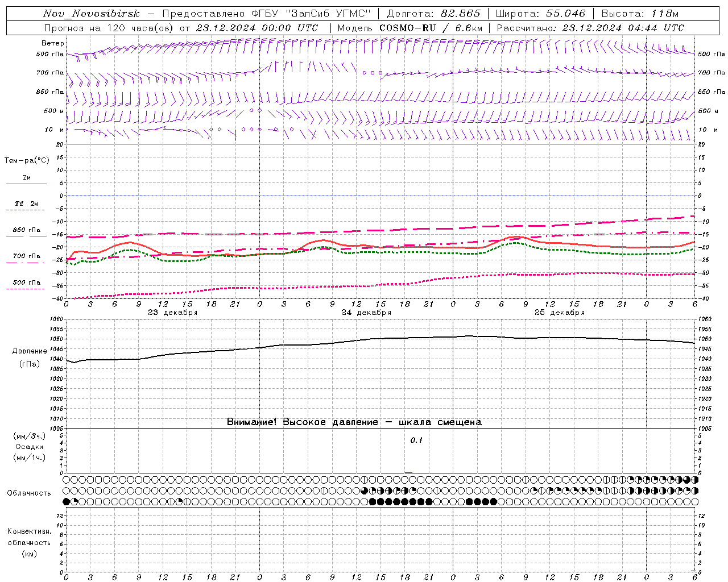The image size is (728, 582).
Task: Click the Nov_Novosibirsk station title
Action: pyautogui.click(x=91, y=14)
